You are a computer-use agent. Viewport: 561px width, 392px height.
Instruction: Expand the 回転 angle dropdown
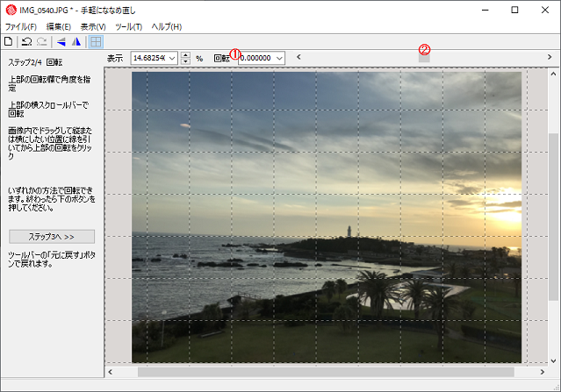click(x=279, y=58)
